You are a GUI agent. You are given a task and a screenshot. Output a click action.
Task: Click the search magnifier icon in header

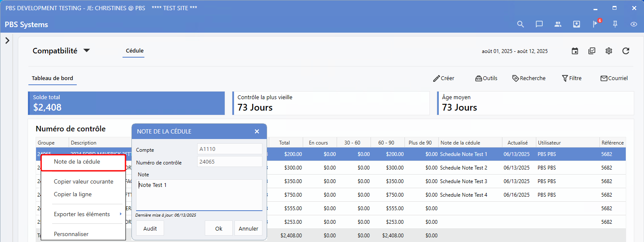[x=521, y=24]
